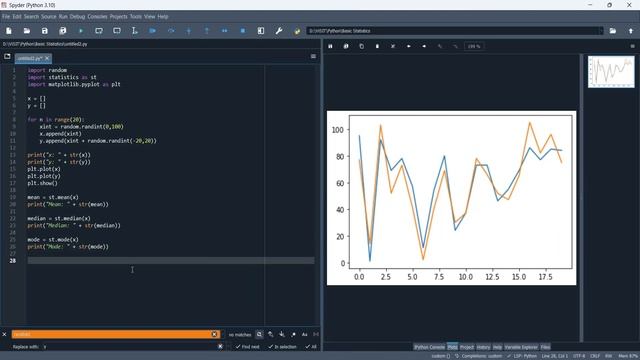Screen dimensions: 640x360
Task: Open the Tools menu
Action: click(136, 17)
